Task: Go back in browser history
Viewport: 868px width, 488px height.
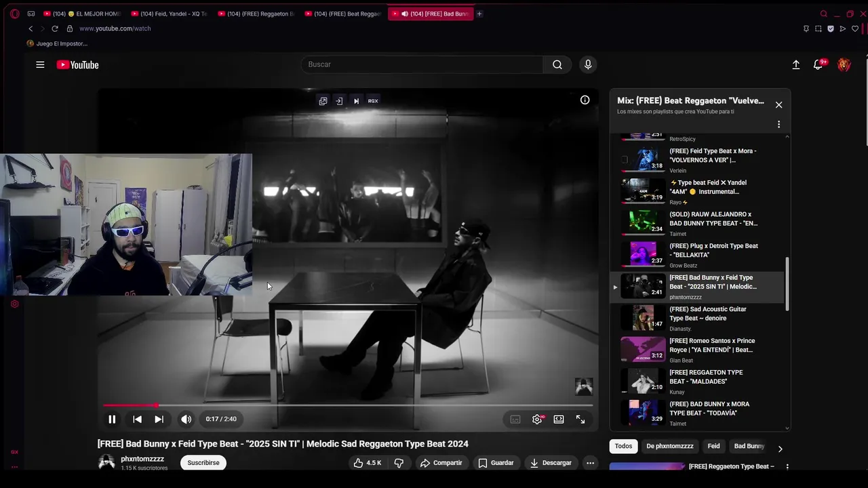Action: coord(31,28)
